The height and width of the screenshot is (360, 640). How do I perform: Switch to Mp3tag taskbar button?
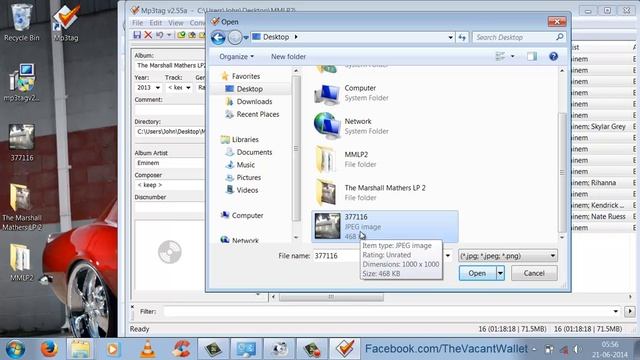coord(345,349)
